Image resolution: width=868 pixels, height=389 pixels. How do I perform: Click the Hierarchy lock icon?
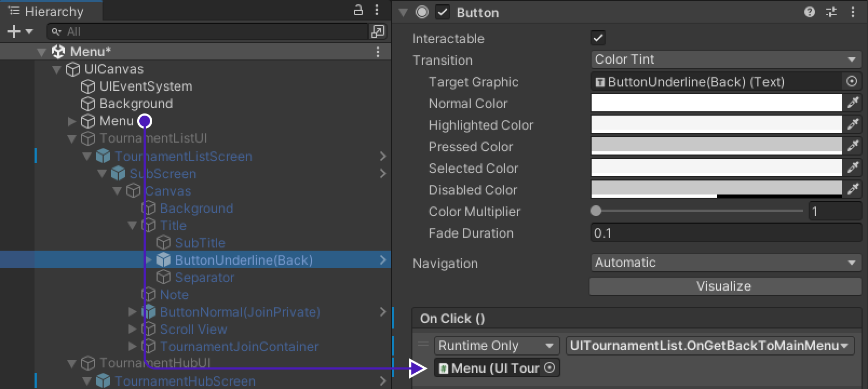point(358,10)
